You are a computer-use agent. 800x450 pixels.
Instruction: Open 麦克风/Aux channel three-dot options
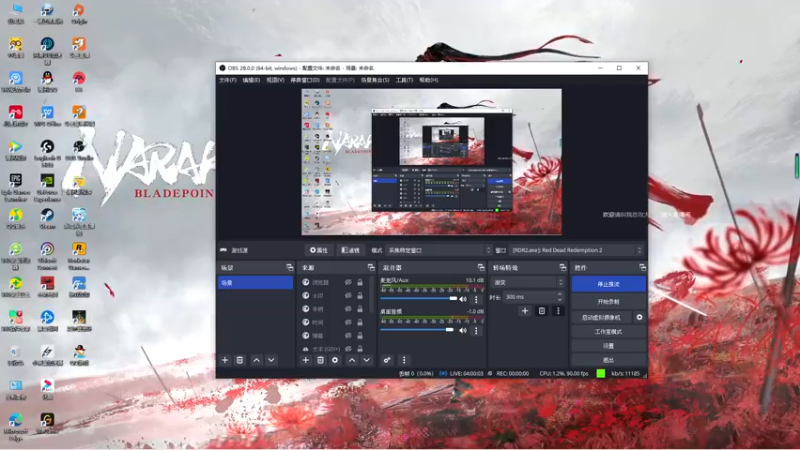[477, 299]
